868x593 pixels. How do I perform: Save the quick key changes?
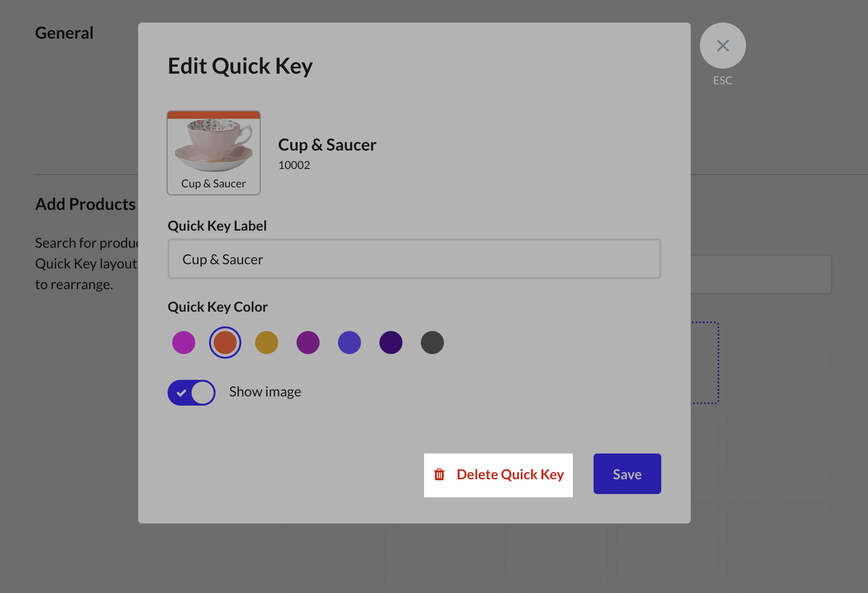627,474
